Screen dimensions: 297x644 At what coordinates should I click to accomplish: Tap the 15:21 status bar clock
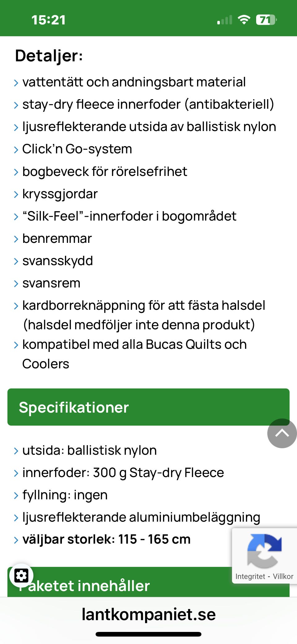[49, 20]
